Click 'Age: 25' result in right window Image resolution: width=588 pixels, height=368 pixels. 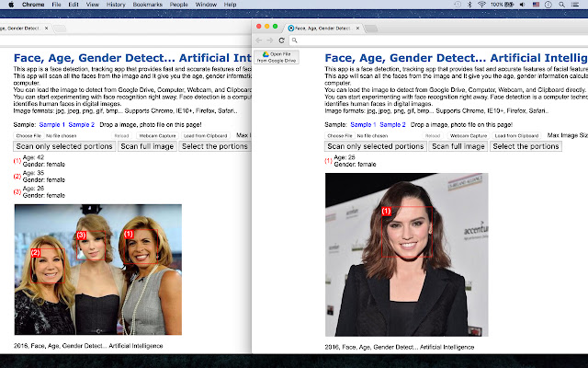tap(345, 157)
